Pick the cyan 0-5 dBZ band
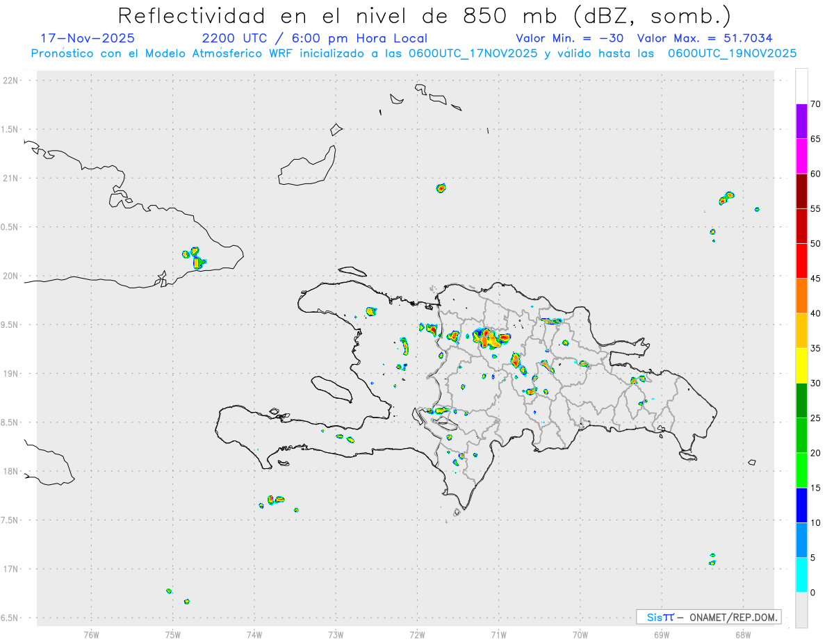The height and width of the screenshot is (644, 834). point(801,575)
